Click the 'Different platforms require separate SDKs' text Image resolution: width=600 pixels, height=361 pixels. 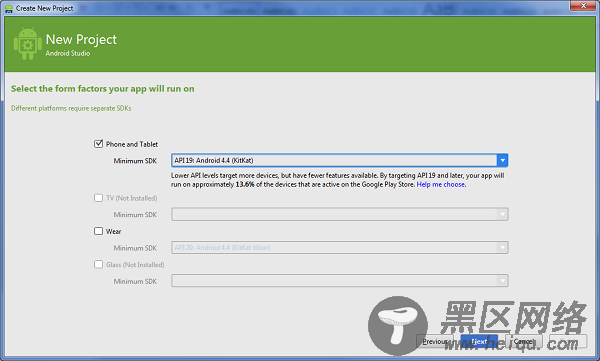71,108
